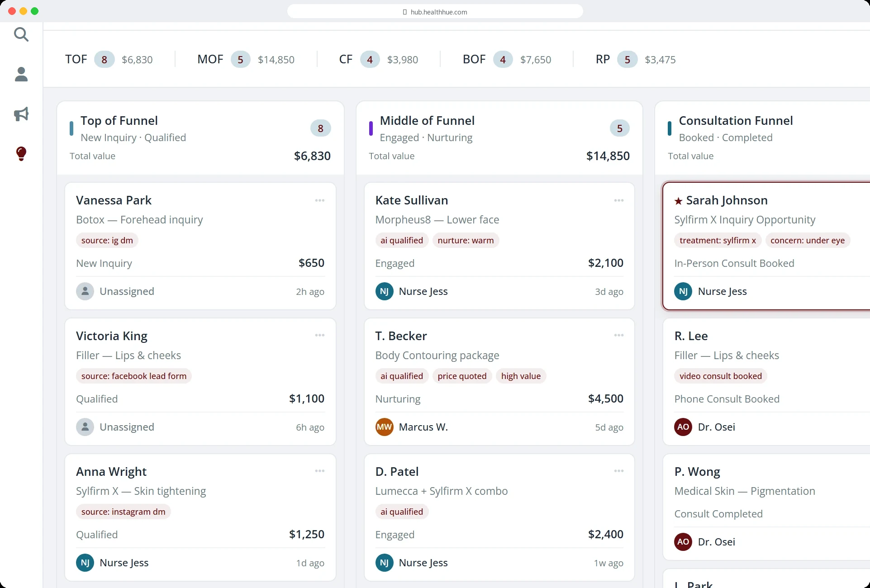870x588 pixels.
Task: Click the Top of Funnel column header
Action: pos(200,138)
